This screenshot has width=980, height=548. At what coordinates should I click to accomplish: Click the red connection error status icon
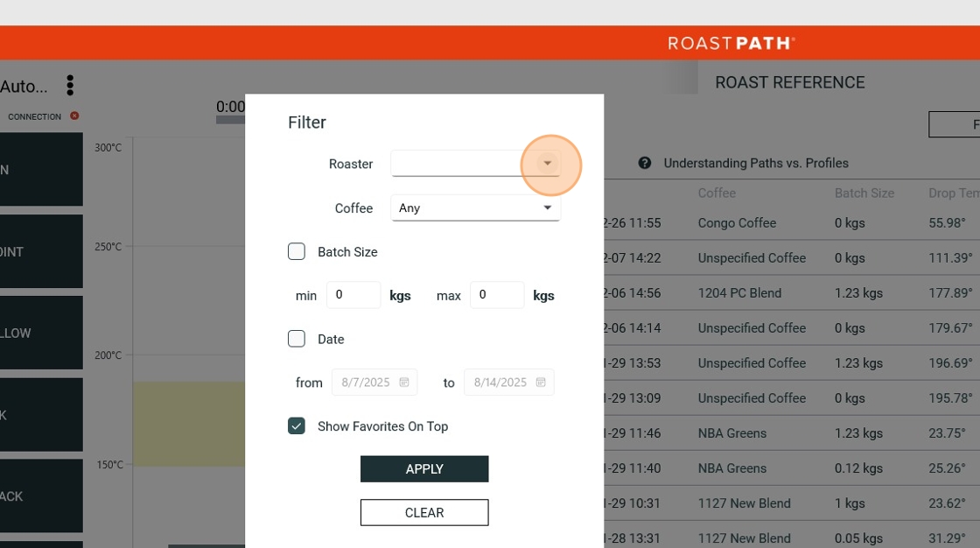[x=74, y=116]
